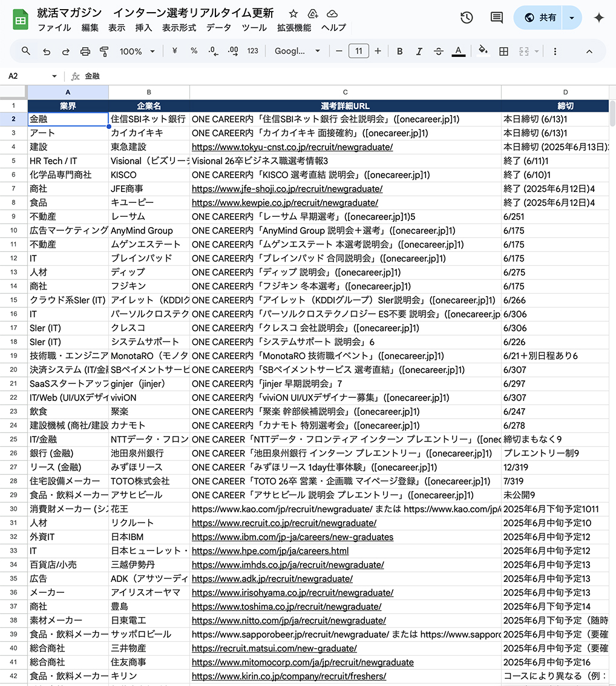Select cell containing 住信SBIネット銀行
Image resolution: width=616 pixels, height=686 pixels.
point(149,119)
